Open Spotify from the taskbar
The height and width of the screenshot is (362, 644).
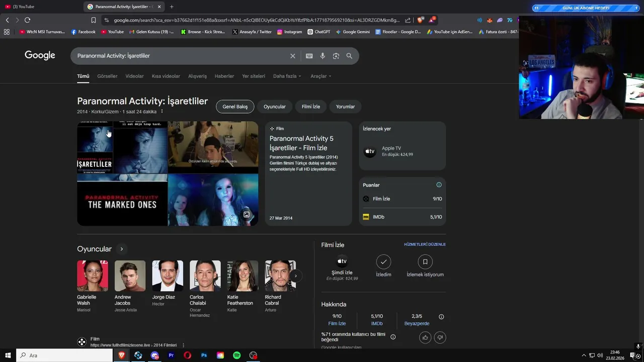[237, 355]
